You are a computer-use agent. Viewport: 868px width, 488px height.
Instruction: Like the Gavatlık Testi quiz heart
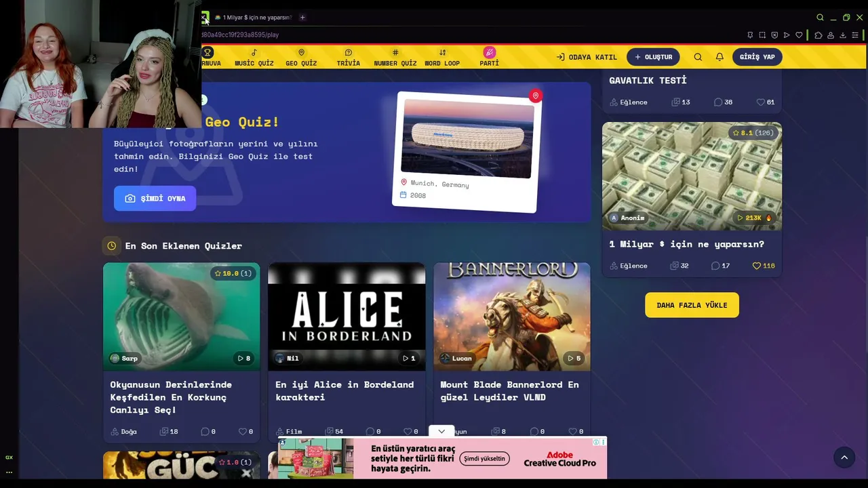pyautogui.click(x=760, y=102)
